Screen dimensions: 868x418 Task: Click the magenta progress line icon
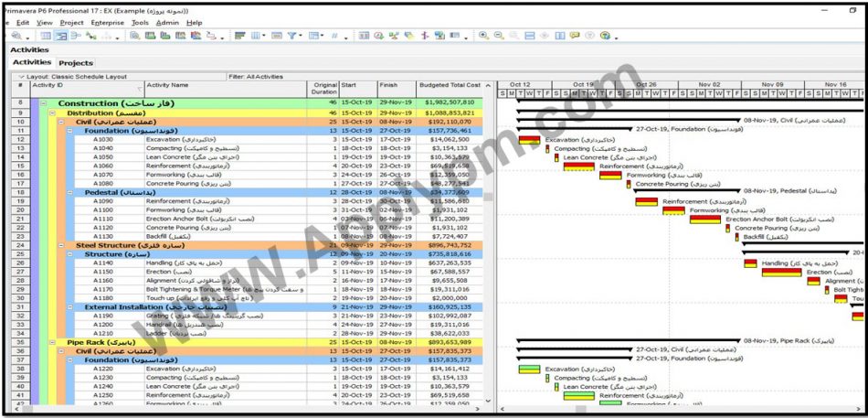pyautogui.click(x=425, y=36)
